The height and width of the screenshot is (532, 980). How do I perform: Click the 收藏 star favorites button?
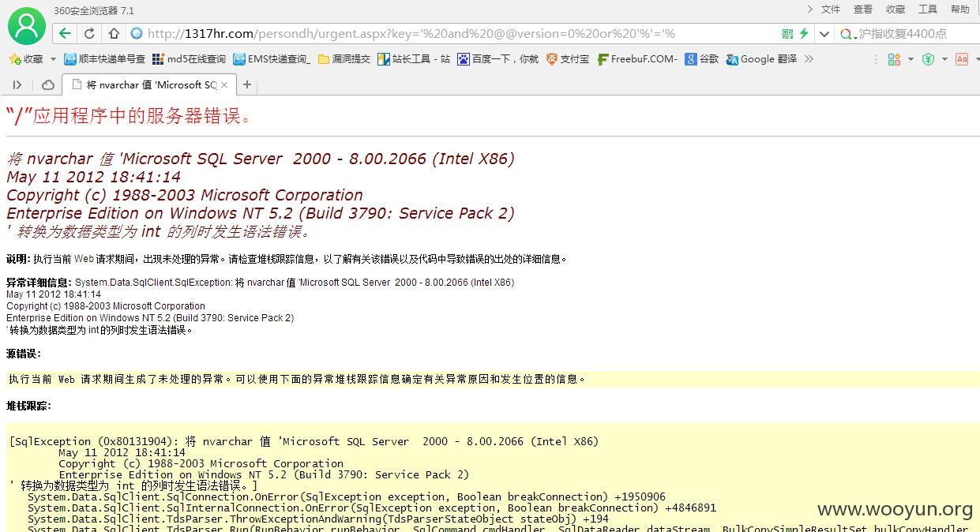25,59
